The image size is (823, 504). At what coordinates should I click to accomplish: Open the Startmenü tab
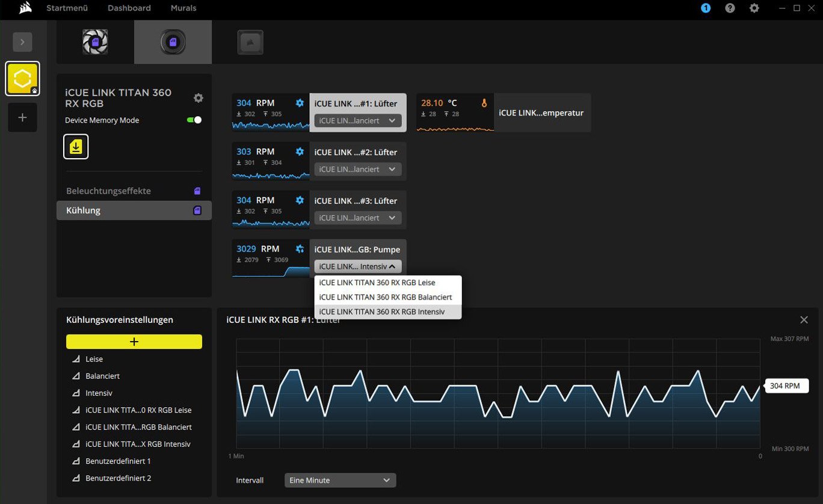[x=67, y=8]
